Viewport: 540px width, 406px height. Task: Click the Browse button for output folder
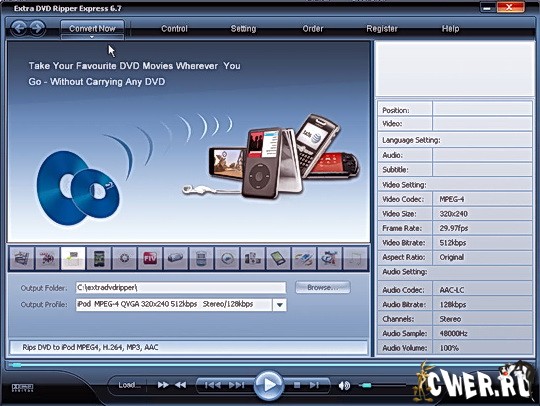pos(323,288)
